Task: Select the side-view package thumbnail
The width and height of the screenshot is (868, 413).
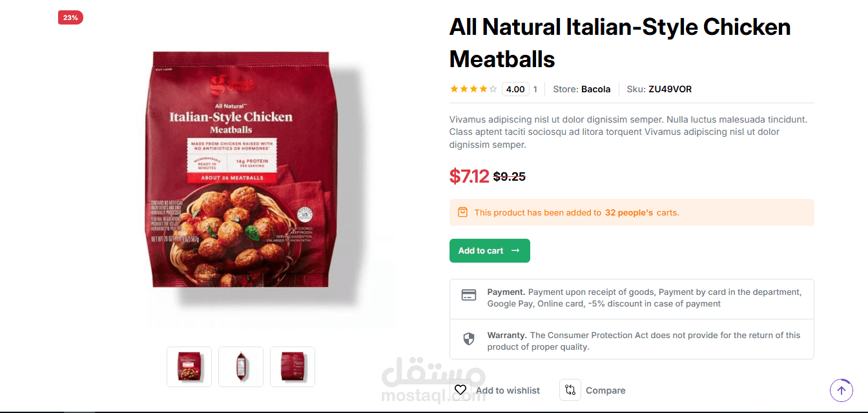Action: point(241,367)
